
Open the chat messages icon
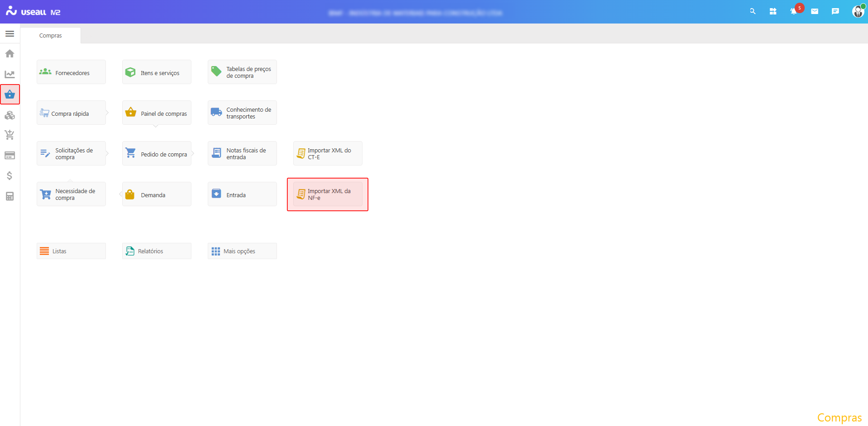[x=835, y=12]
